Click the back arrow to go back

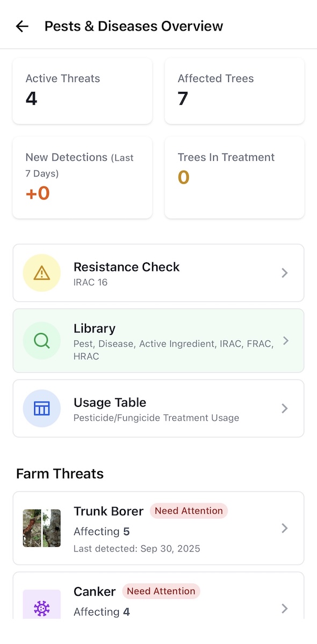pos(21,26)
